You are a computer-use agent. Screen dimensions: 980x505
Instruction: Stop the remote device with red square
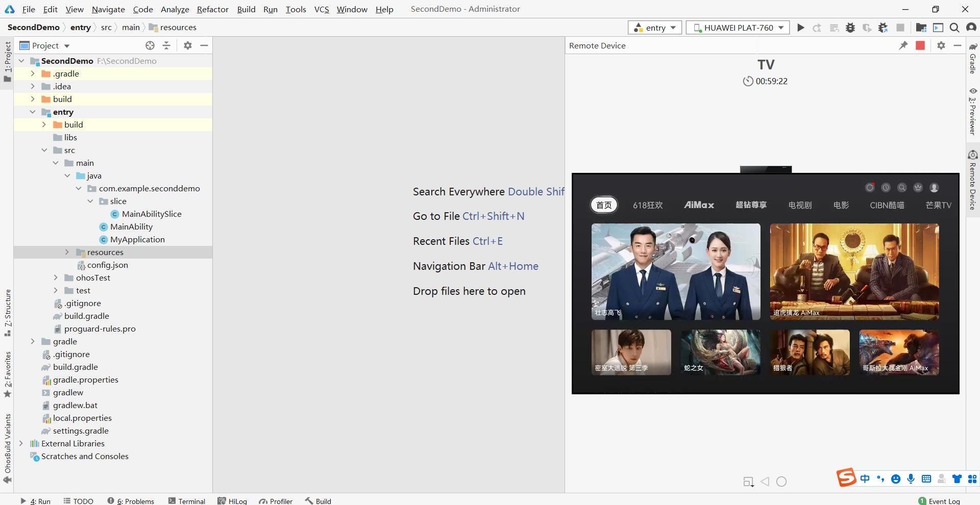(x=920, y=45)
